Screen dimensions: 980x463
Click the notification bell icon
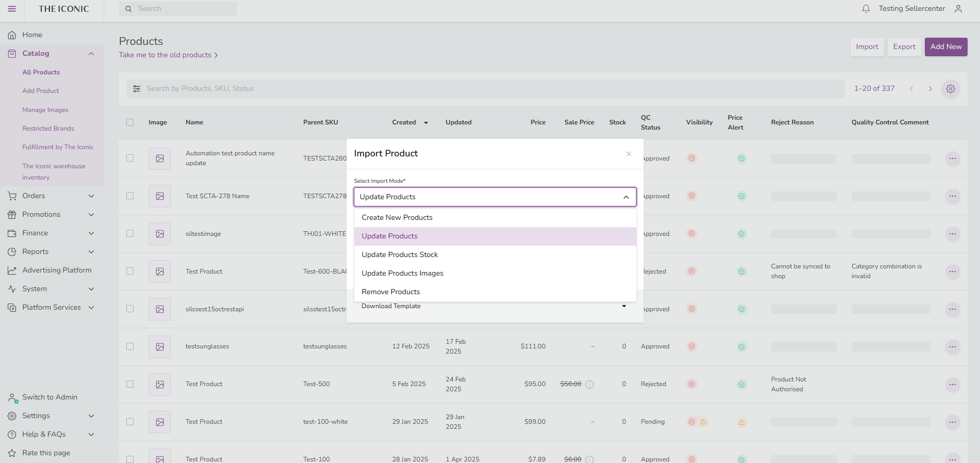tap(866, 9)
